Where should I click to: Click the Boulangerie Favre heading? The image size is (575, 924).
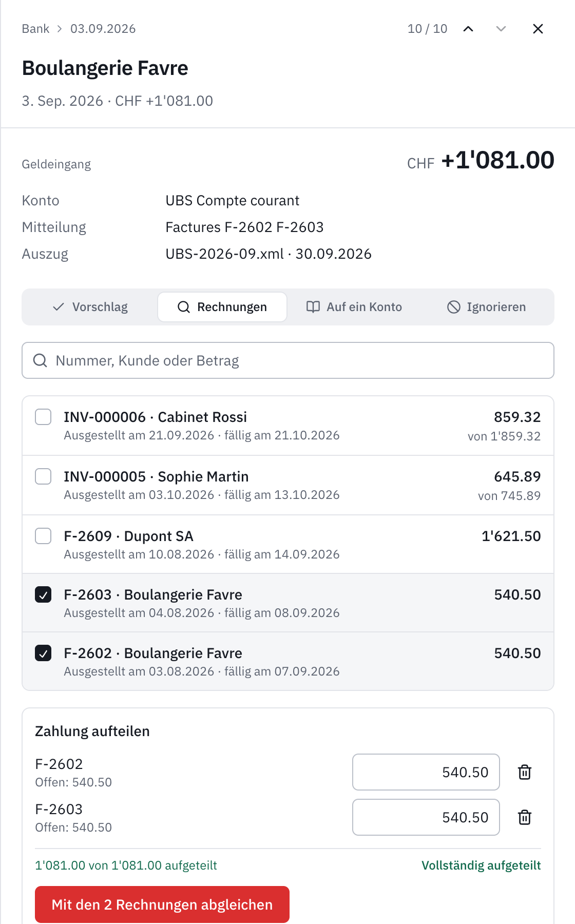105,68
